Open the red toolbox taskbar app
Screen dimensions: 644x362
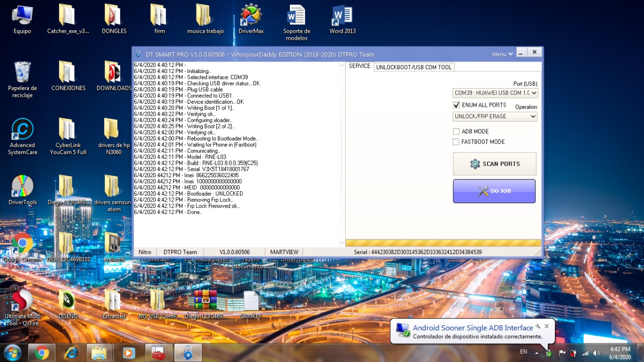158,352
